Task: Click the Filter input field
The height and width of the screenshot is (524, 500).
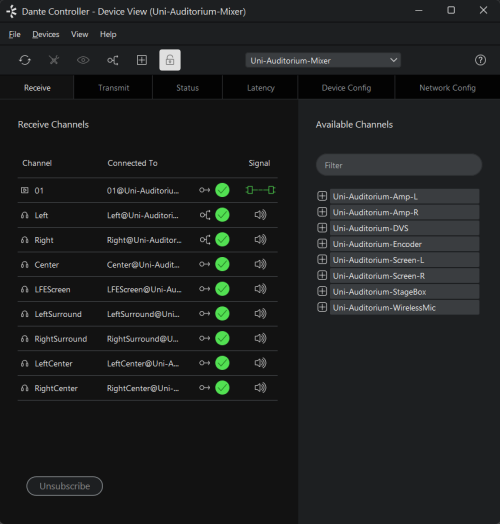Action: click(399, 165)
